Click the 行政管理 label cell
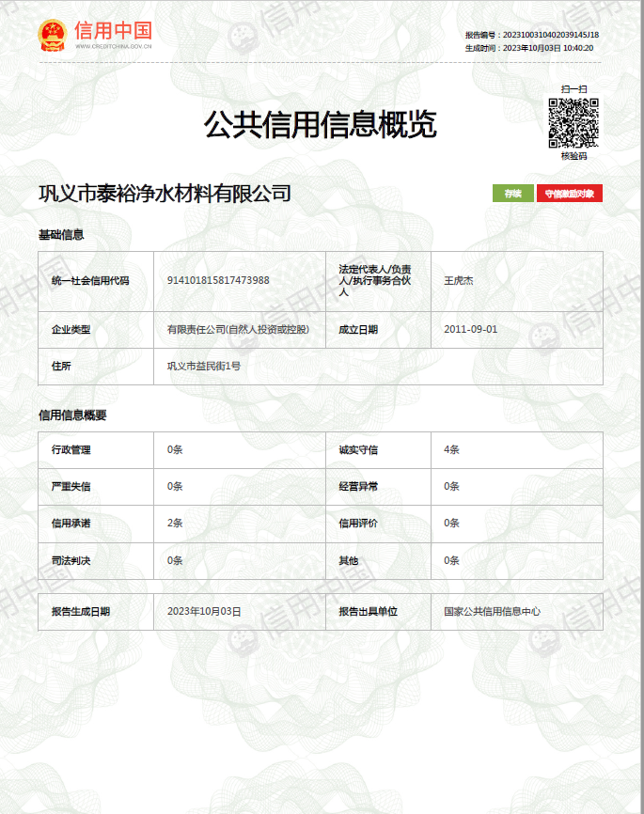 pyautogui.click(x=96, y=450)
